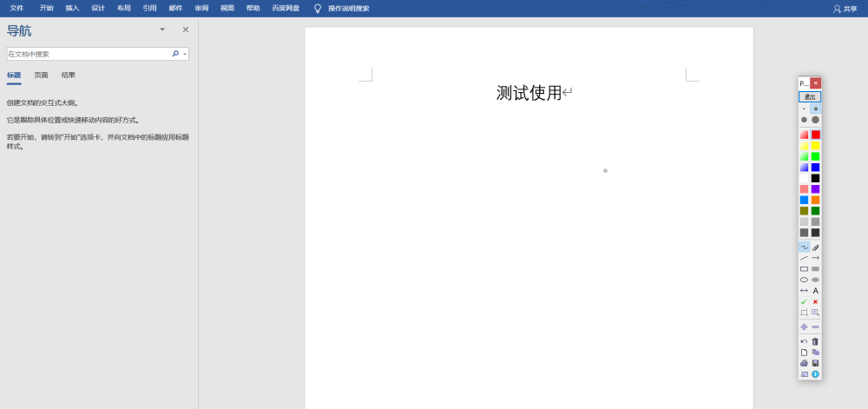868x409 pixels.
Task: Clear drawings with the trash can
Action: click(815, 341)
